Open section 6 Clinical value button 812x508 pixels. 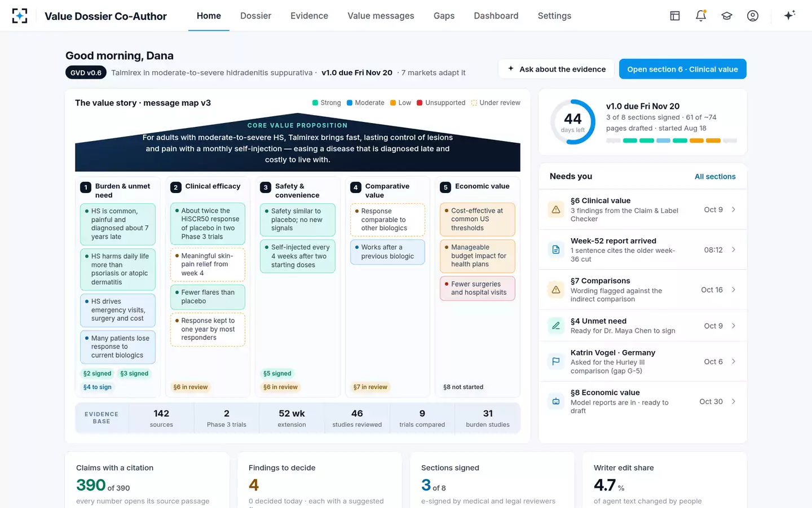(x=683, y=69)
